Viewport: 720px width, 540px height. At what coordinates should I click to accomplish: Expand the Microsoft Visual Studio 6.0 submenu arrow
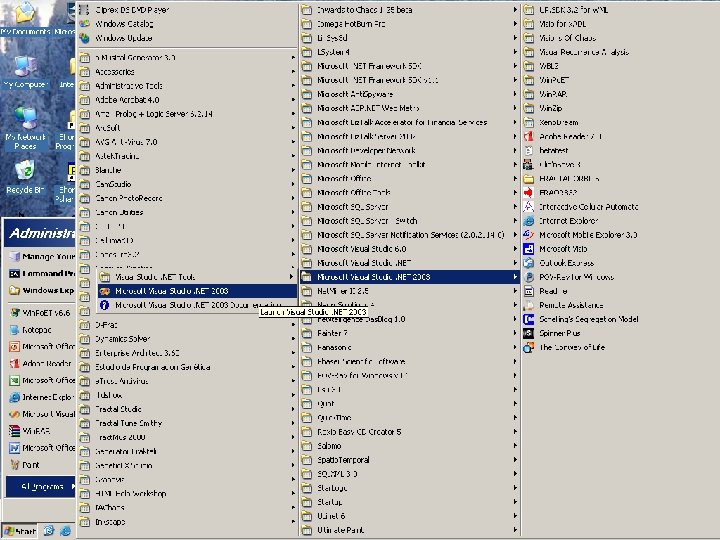pos(515,249)
